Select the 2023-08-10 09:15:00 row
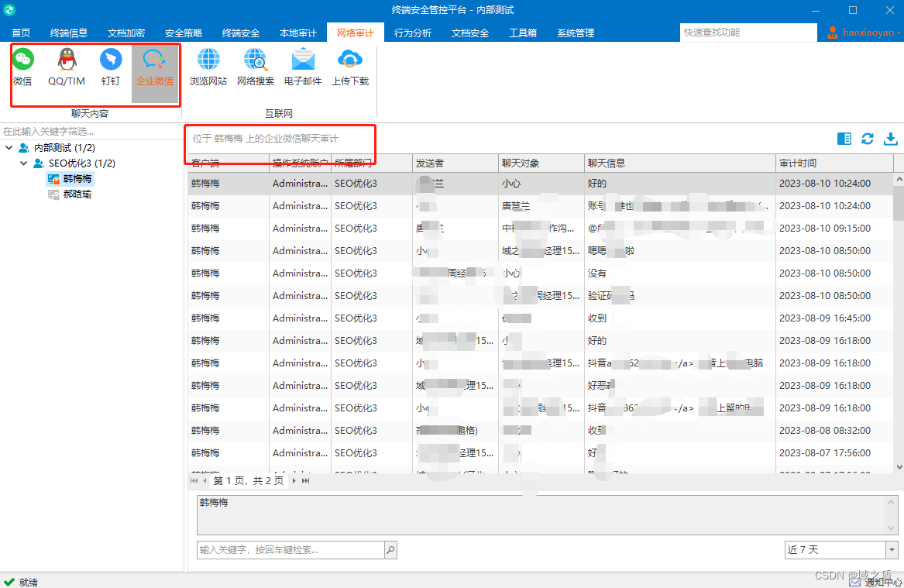 tap(541, 229)
